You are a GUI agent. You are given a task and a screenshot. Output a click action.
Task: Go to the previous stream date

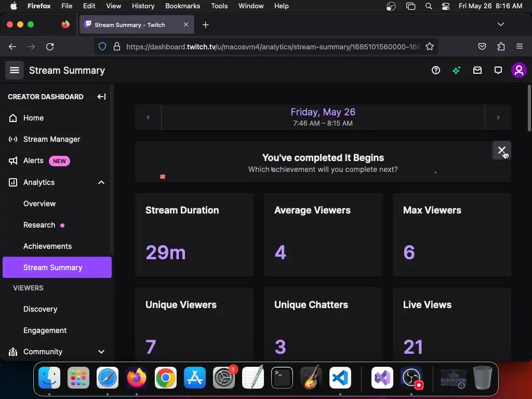(148, 117)
